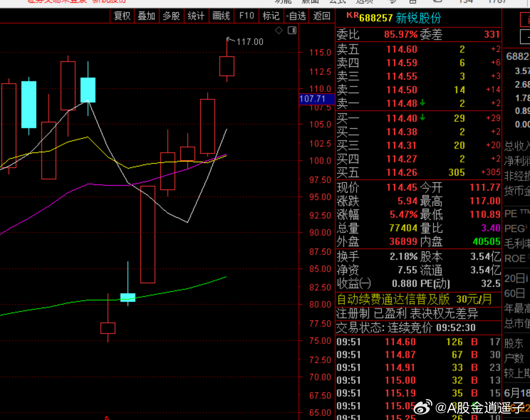Image resolution: width=530 pixels, height=420 pixels.
Task: Select the 09:51 114.91 trade tick row
Action: click(418, 368)
